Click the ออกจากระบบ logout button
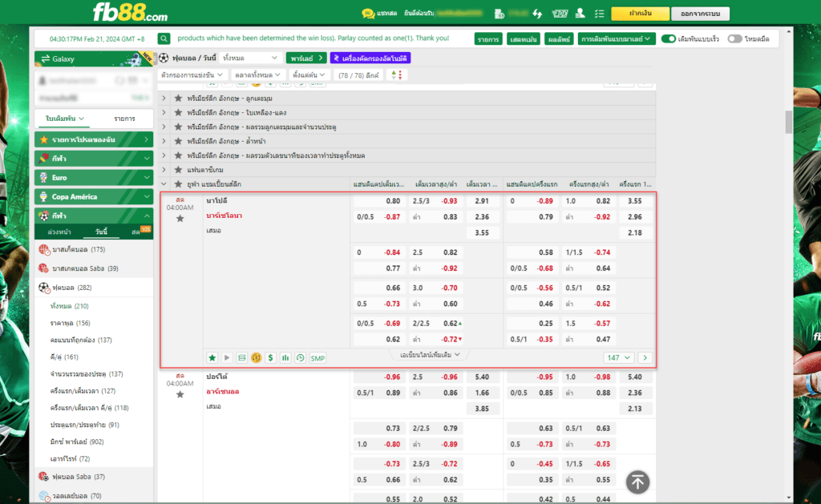Image resolution: width=821 pixels, height=504 pixels. click(x=700, y=14)
